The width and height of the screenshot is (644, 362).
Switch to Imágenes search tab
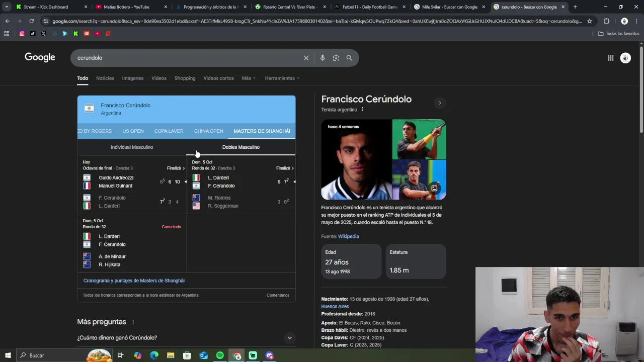133,78
